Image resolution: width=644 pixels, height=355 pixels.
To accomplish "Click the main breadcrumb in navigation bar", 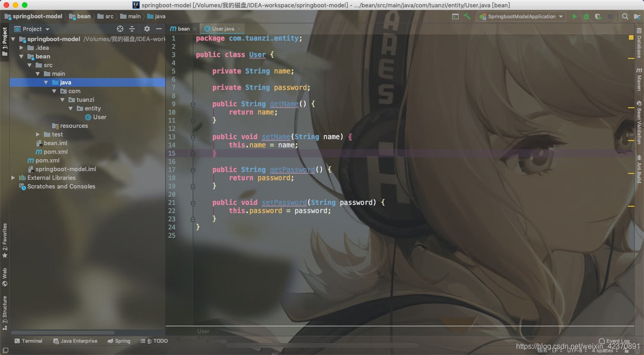I will tap(131, 16).
